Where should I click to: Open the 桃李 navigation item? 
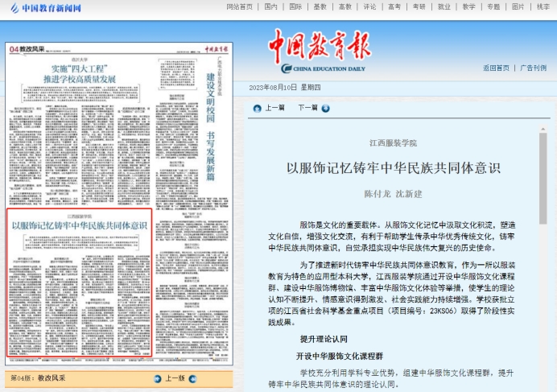tap(543, 6)
